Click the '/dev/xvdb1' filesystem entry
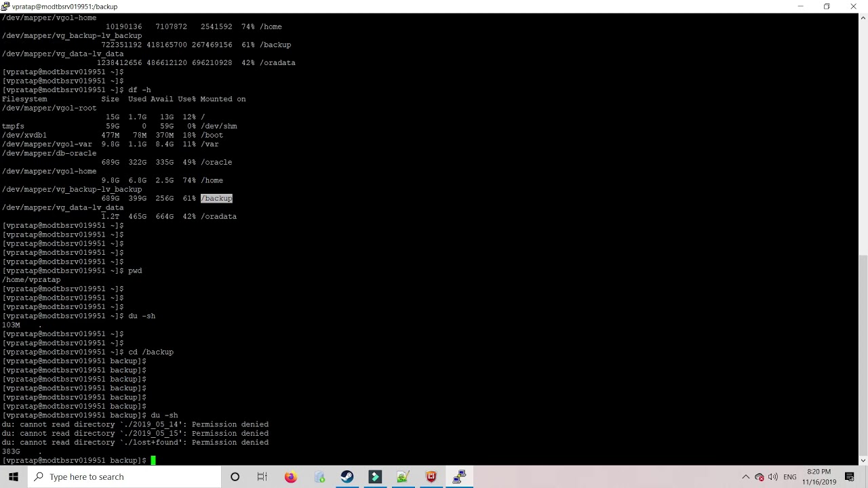Screen dimensions: 868x488 click(x=24, y=135)
